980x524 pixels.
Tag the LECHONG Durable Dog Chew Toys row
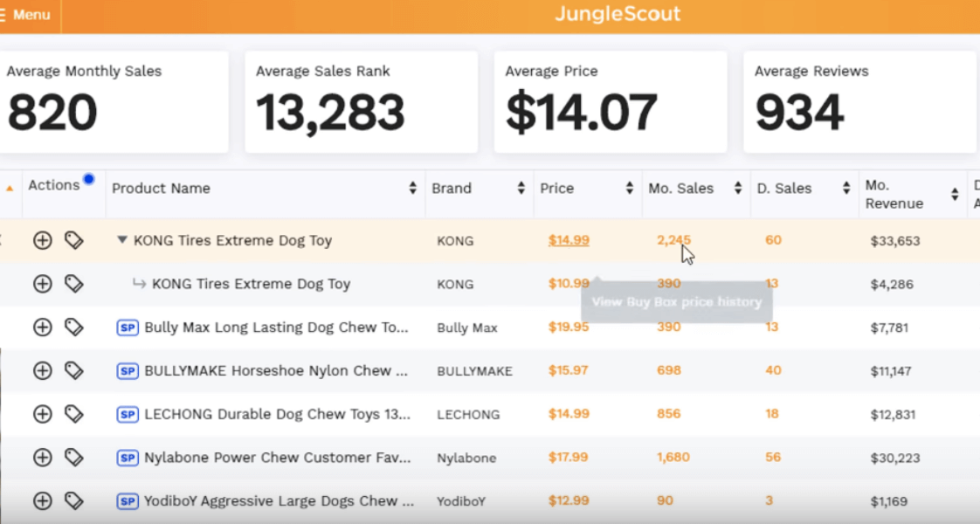pos(73,414)
